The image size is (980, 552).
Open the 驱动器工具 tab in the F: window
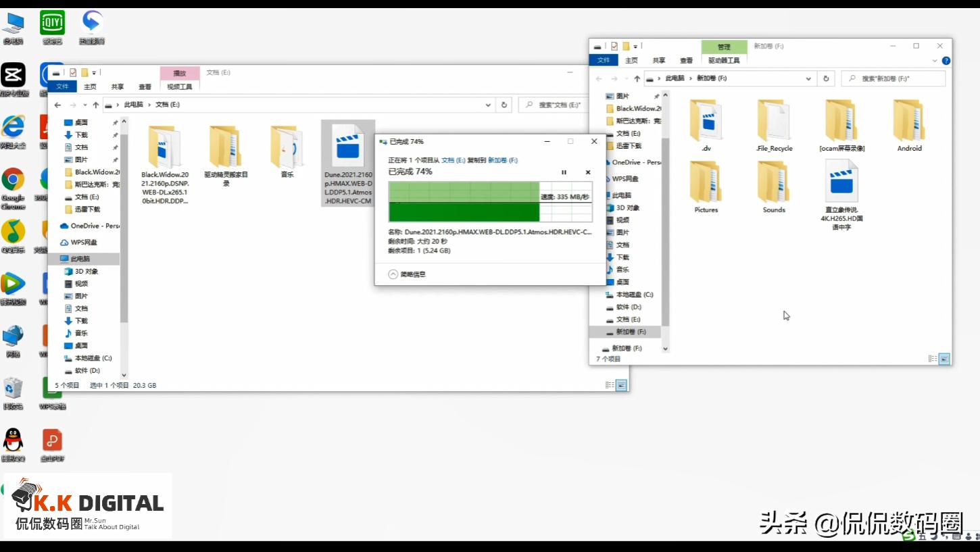724,60
